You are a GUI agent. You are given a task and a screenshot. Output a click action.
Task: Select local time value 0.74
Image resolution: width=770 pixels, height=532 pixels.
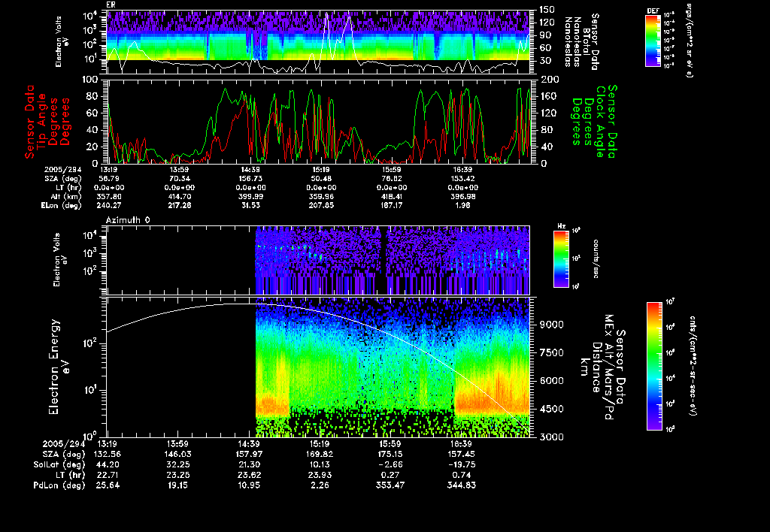[x=461, y=475]
